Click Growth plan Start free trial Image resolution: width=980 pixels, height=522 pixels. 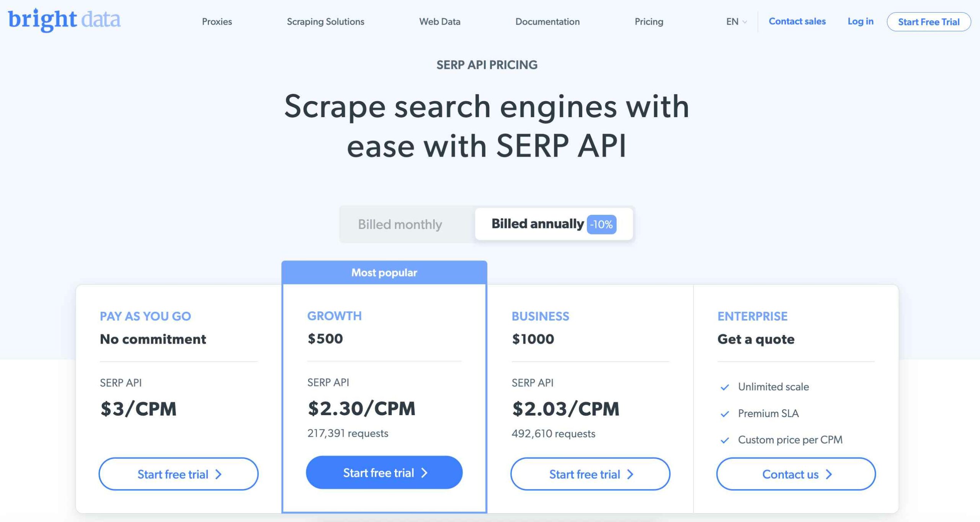click(384, 473)
